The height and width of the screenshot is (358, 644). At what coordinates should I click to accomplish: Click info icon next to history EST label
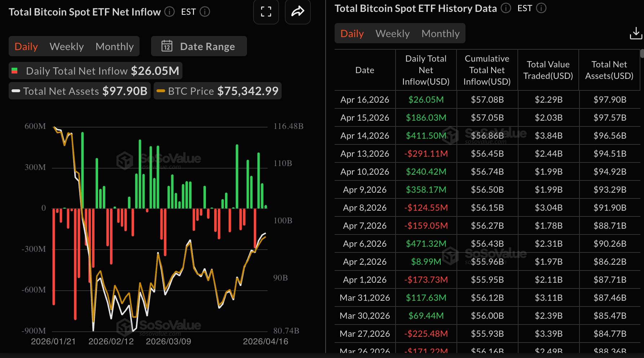coord(541,8)
